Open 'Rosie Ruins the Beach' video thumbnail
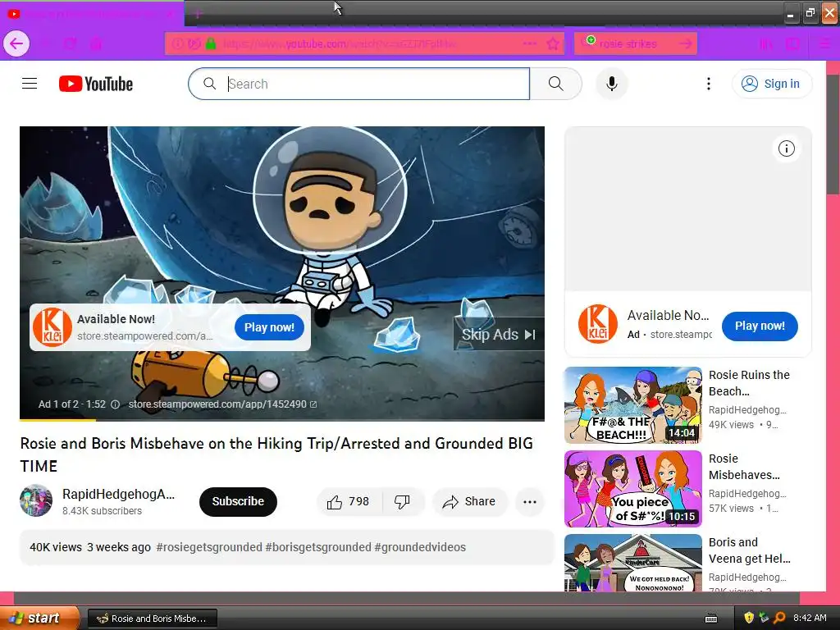The image size is (840, 630). [x=632, y=405]
